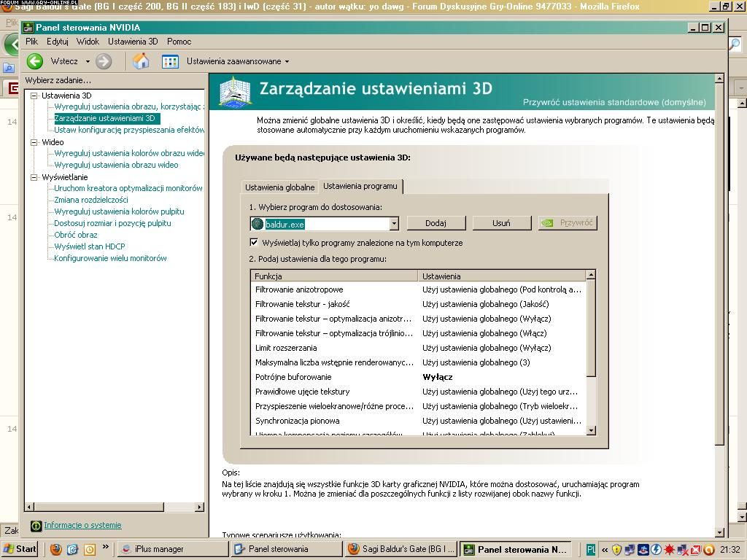
Task: Open the Home house icon in toolbar
Action: tap(141, 61)
